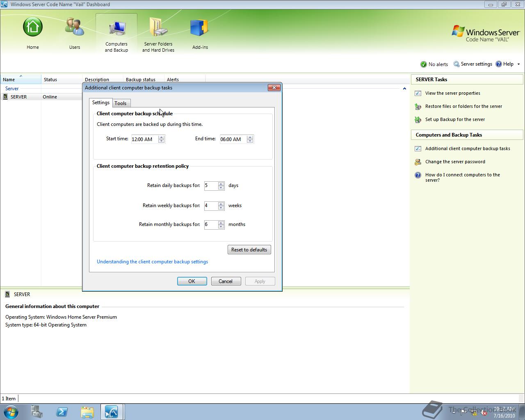The height and width of the screenshot is (420, 525).
Task: Click Restore files or folders for the server
Action: (463, 106)
